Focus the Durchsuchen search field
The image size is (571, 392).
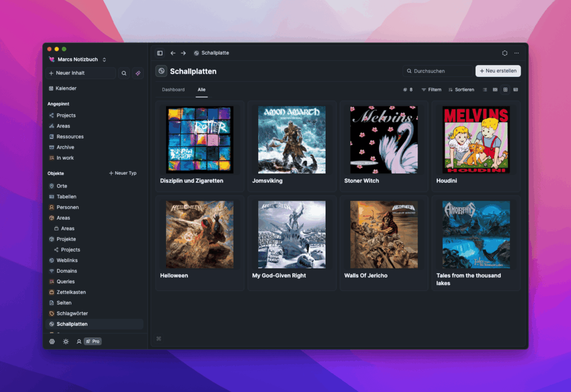pyautogui.click(x=438, y=71)
